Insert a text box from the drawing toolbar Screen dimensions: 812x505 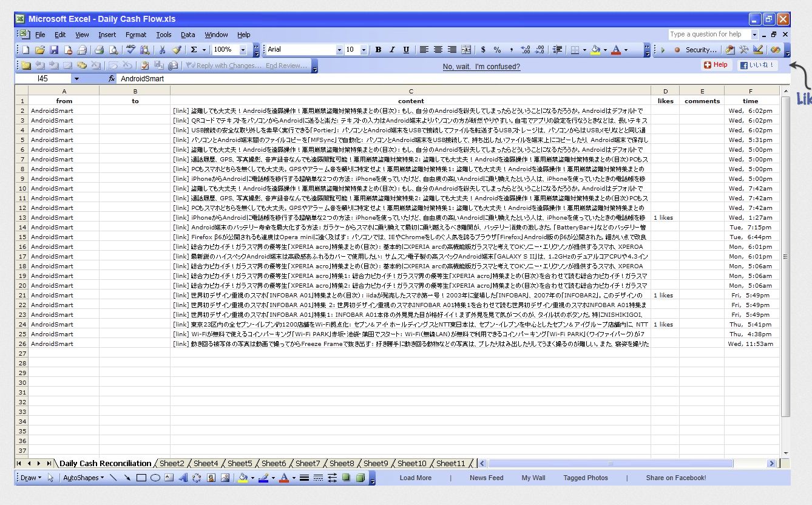(169, 478)
